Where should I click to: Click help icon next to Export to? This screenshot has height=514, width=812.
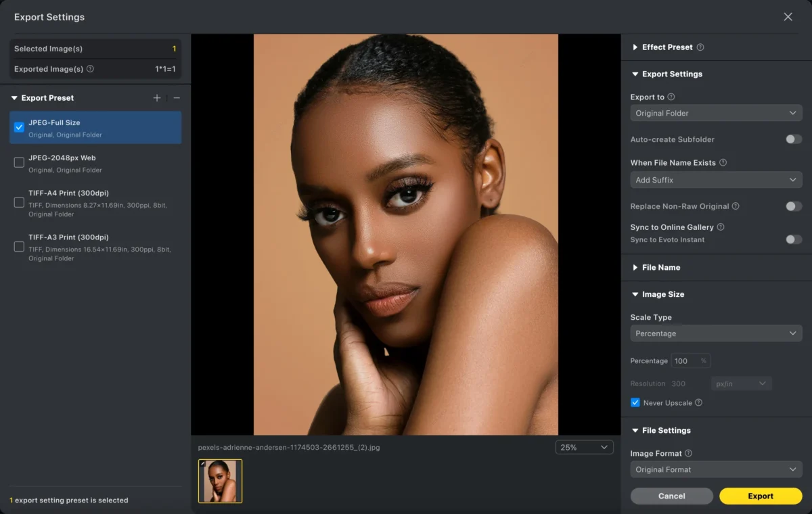671,97
